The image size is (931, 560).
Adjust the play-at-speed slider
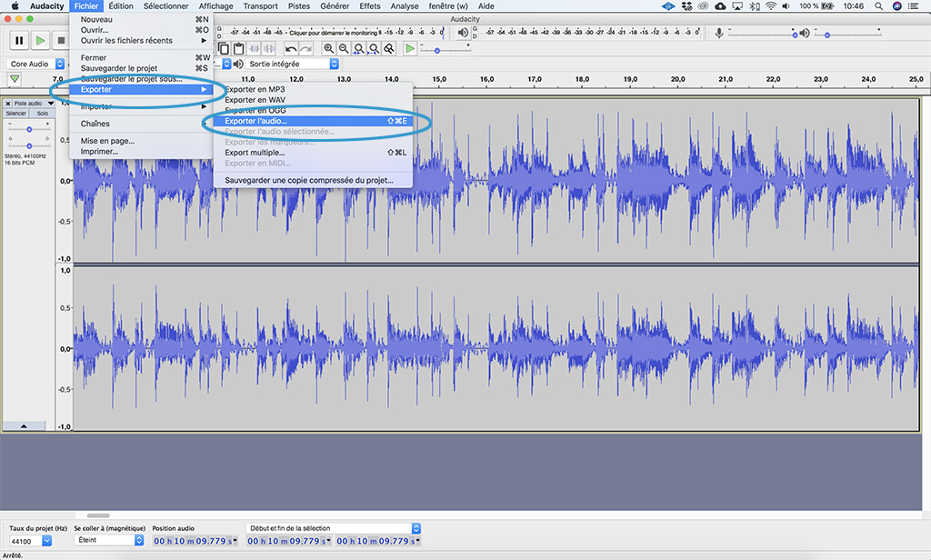click(x=437, y=51)
